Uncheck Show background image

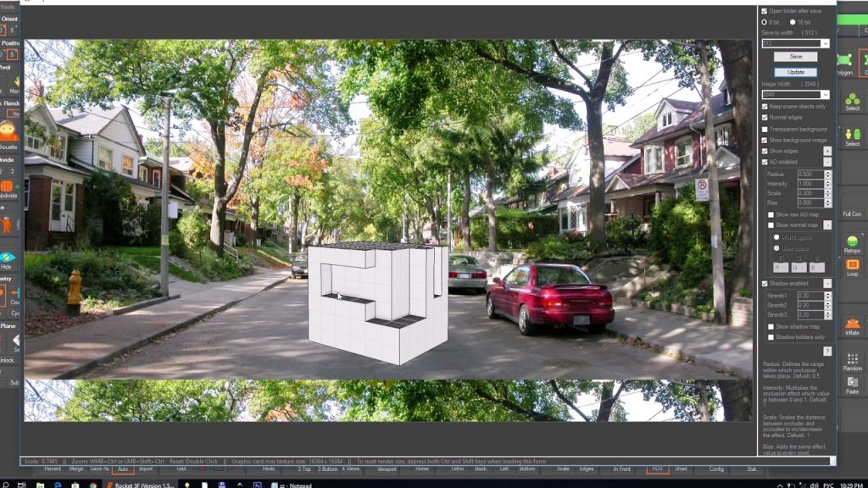tap(765, 141)
